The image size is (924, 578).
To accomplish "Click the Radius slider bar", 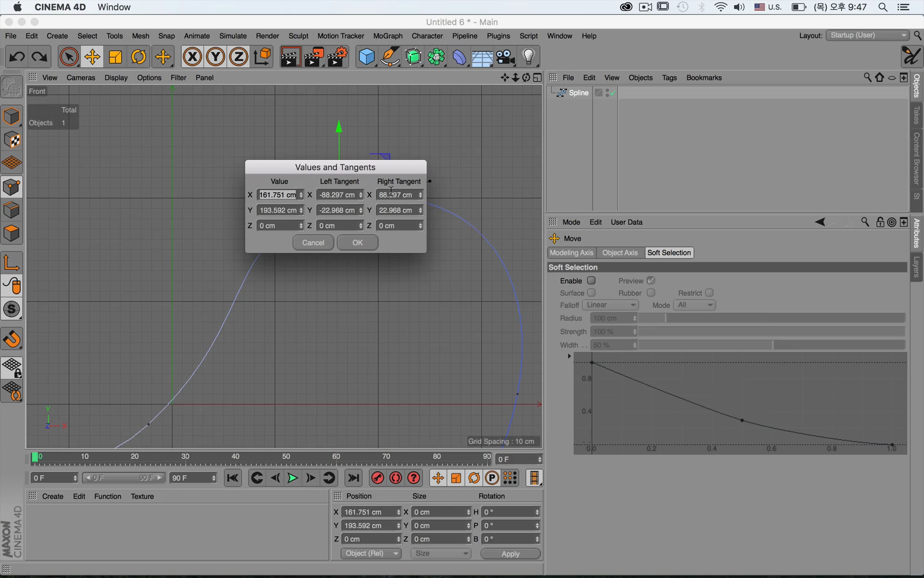I will point(772,318).
